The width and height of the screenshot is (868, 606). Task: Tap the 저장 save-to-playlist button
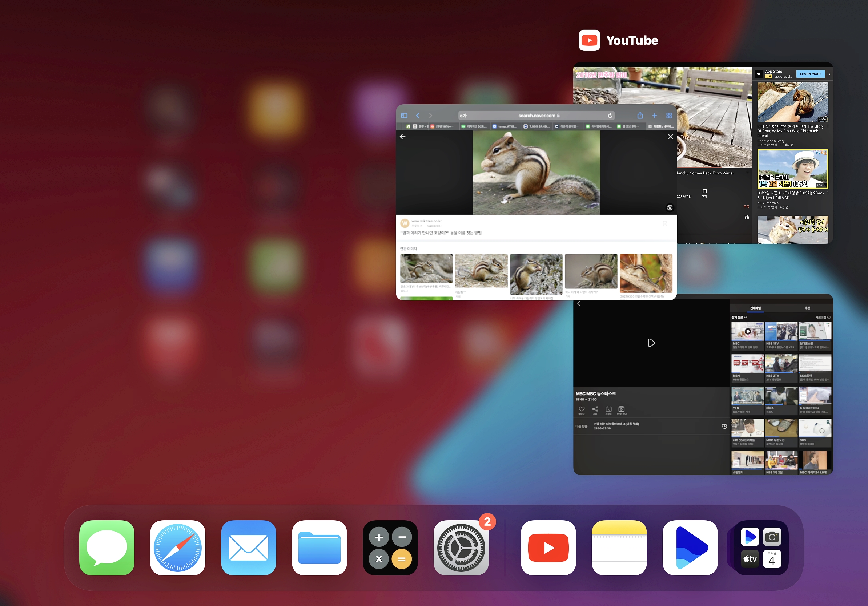704,194
